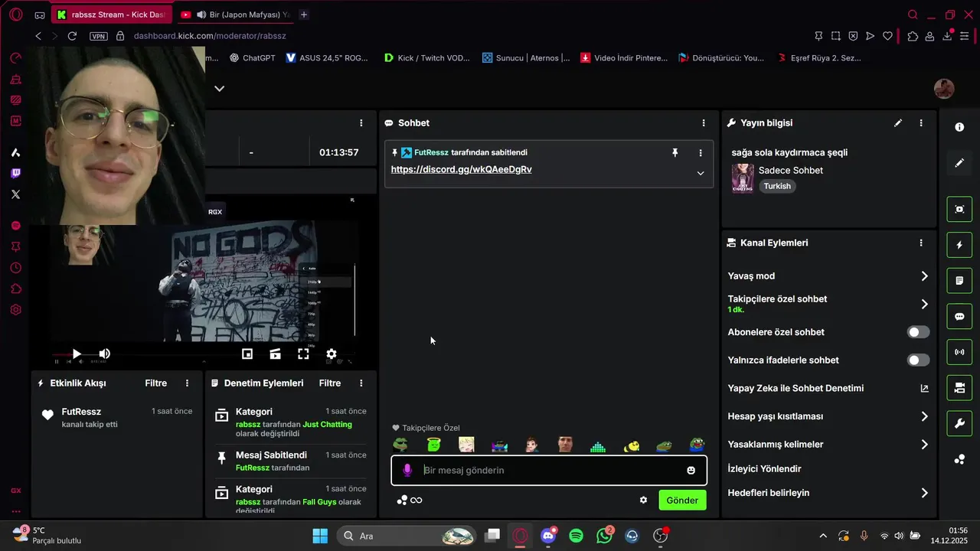Select the green halo emote
This screenshot has width=980, height=551.
click(x=434, y=445)
